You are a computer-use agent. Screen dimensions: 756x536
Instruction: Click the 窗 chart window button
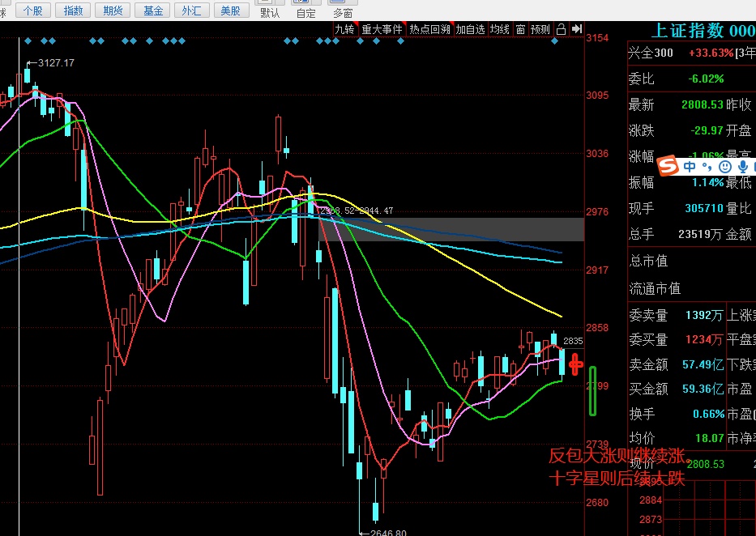pyautogui.click(x=520, y=29)
